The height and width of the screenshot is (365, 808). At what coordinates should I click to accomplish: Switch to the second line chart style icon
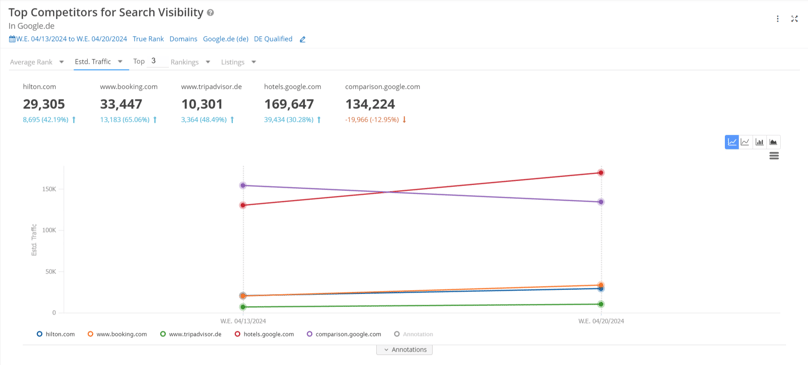click(x=745, y=142)
